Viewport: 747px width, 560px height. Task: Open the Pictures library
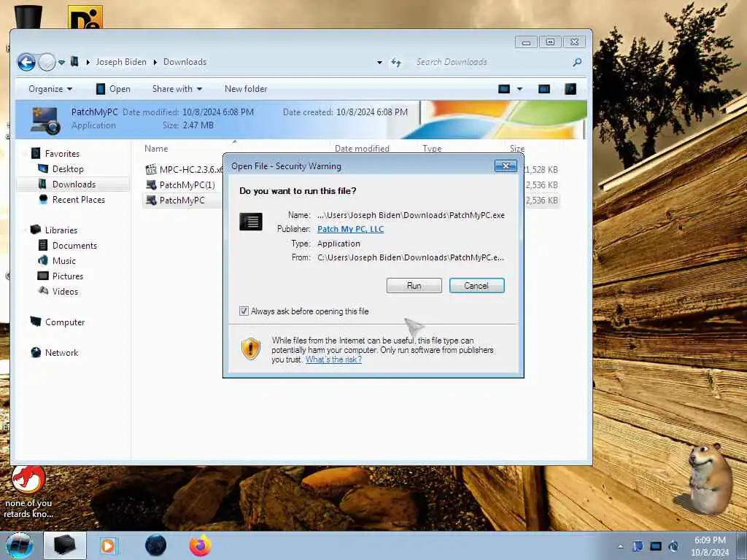coord(68,276)
